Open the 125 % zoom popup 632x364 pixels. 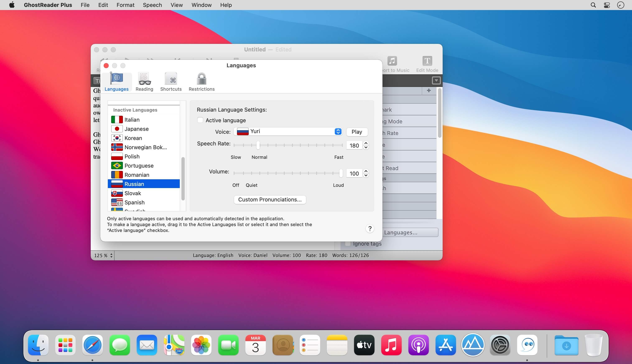(103, 255)
